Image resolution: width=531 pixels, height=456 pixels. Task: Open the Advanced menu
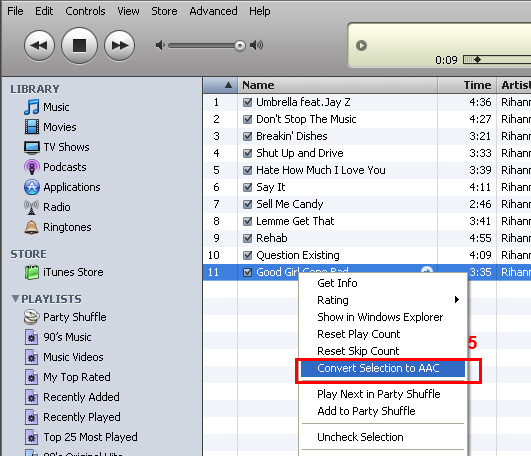click(213, 11)
